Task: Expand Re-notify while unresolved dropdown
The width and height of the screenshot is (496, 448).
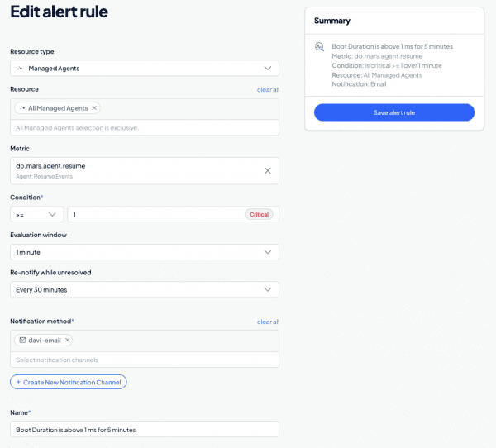Action: point(145,290)
